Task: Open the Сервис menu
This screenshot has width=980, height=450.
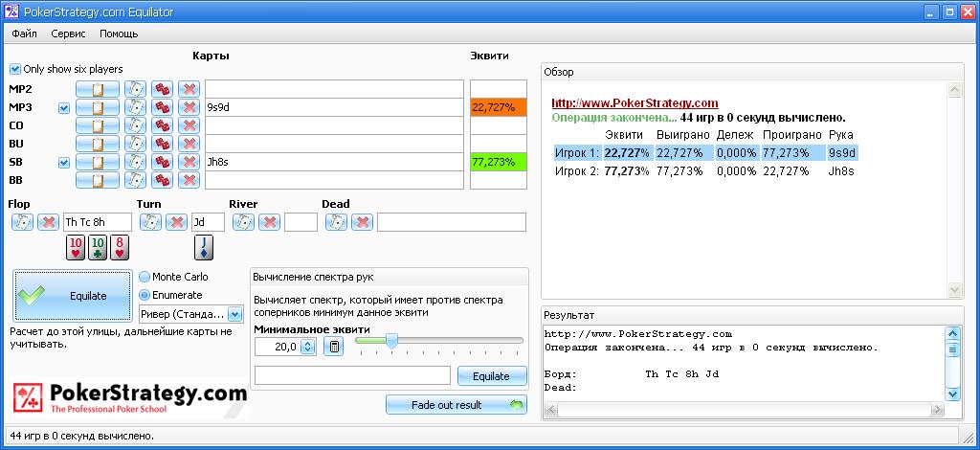Action: coord(68,34)
